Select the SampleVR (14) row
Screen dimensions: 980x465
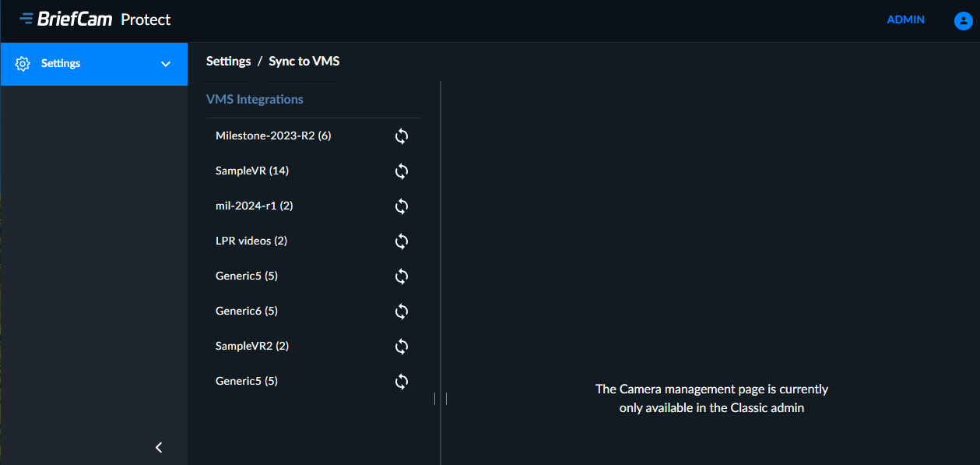click(314, 171)
